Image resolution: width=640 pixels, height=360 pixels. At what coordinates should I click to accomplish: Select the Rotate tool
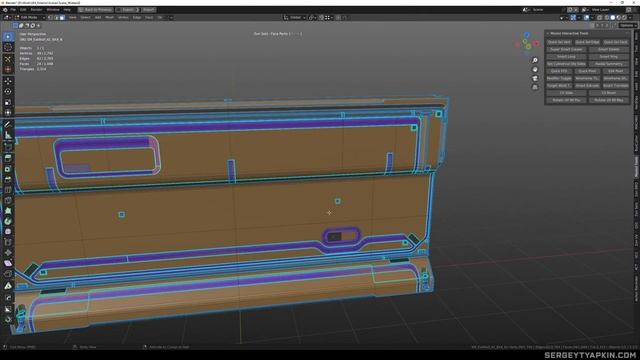[8, 91]
